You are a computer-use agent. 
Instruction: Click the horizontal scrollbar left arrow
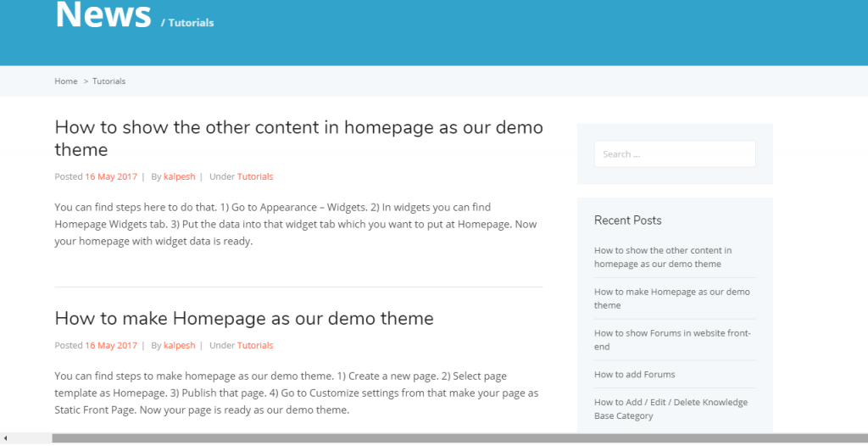pos(6,438)
